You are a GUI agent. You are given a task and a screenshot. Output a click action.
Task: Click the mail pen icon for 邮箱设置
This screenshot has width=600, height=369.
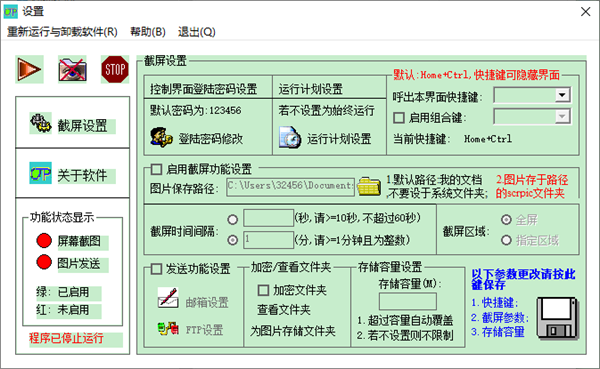coord(168,298)
